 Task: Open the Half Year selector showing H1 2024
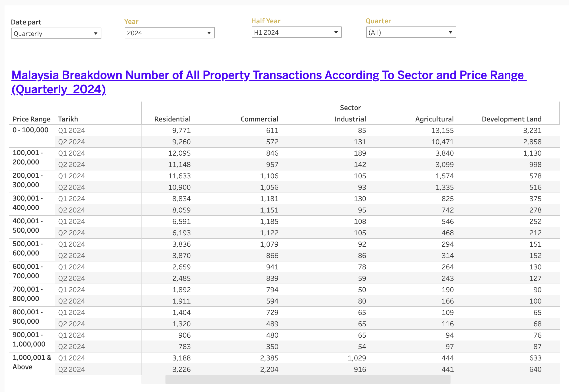click(335, 32)
